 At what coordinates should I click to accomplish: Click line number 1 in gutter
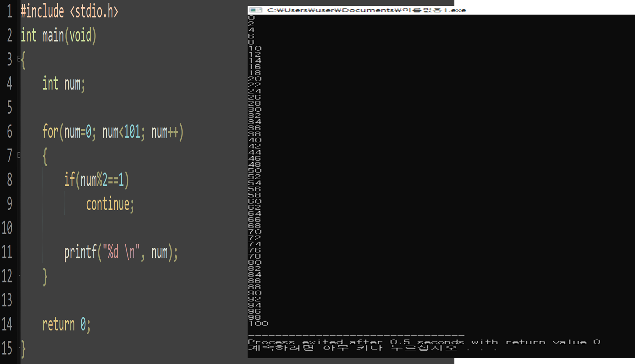[9, 12]
